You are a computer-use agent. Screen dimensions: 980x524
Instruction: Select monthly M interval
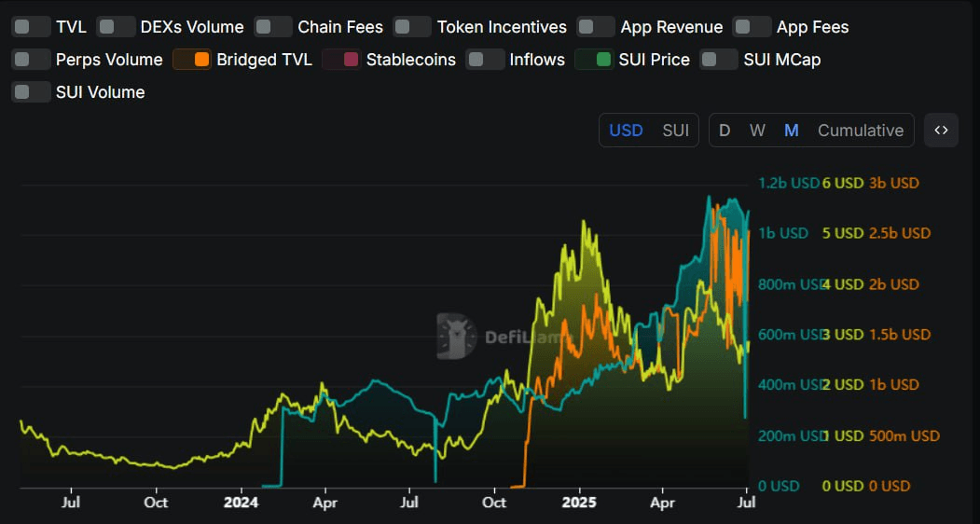[x=792, y=130]
